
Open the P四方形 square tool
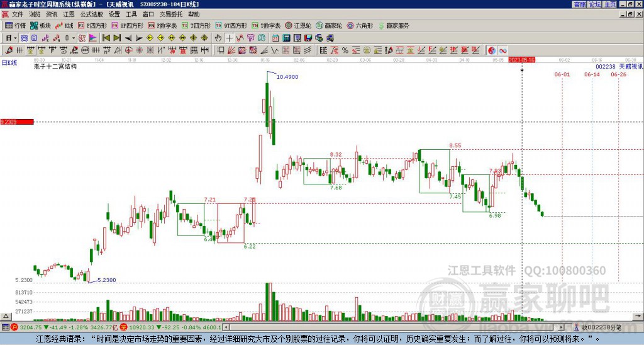pyautogui.click(x=93, y=25)
